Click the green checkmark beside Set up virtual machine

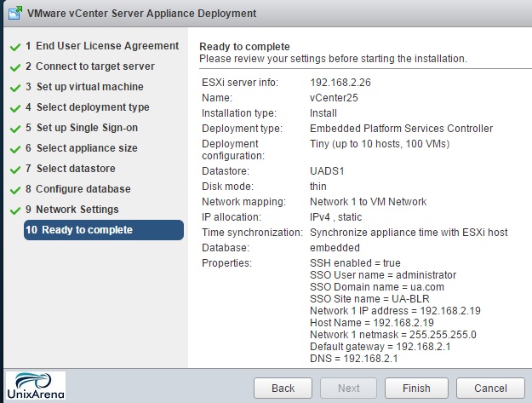(15, 88)
